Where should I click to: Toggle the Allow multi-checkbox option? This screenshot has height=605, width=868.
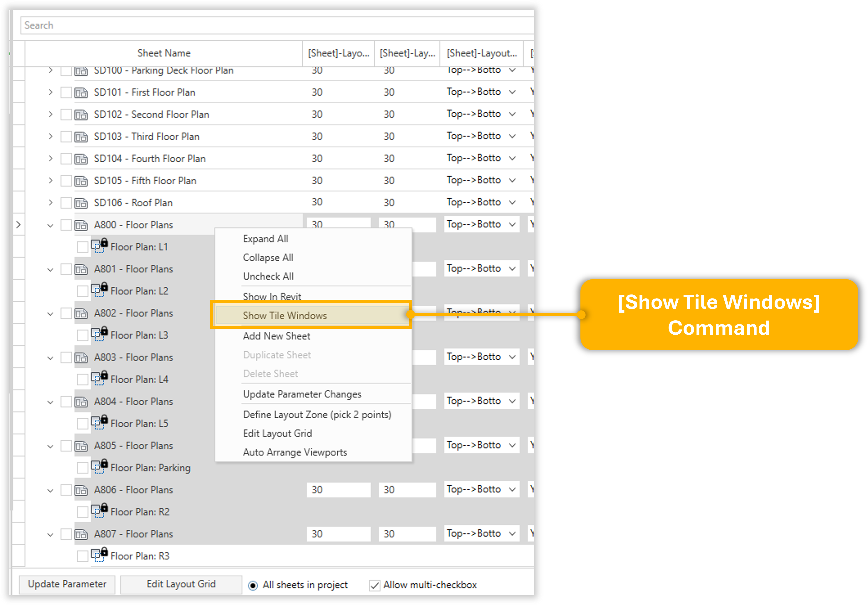(x=374, y=585)
